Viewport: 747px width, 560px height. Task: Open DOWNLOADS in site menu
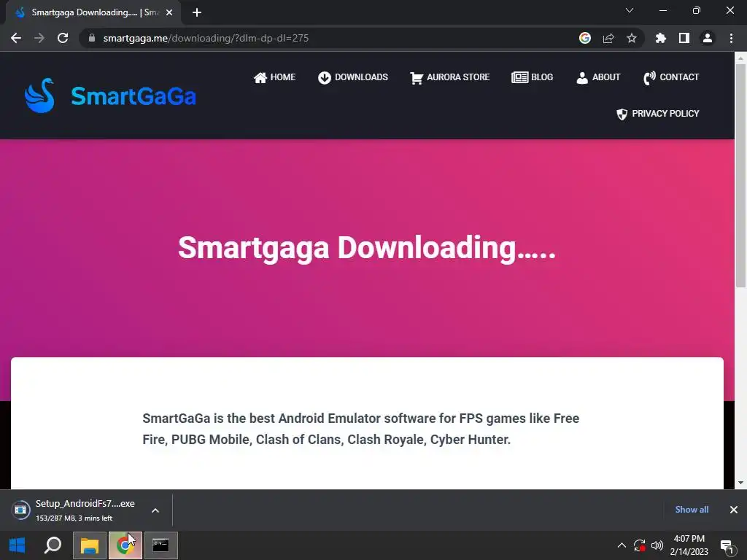click(353, 77)
